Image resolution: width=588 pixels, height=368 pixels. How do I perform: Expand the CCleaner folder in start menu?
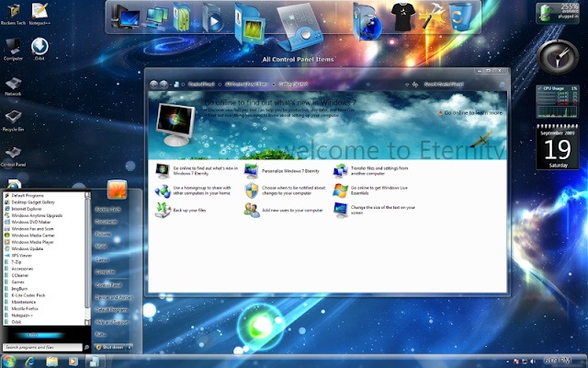[17, 275]
